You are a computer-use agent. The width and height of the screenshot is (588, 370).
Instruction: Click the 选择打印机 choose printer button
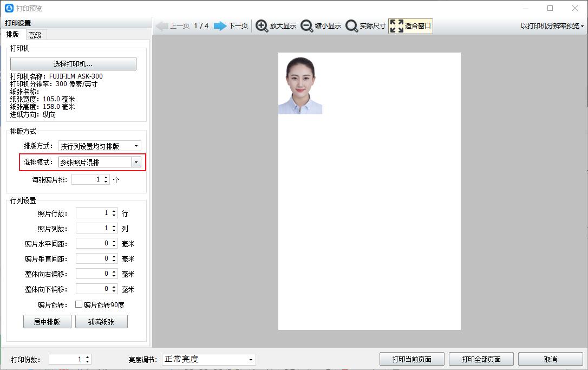[x=74, y=63]
